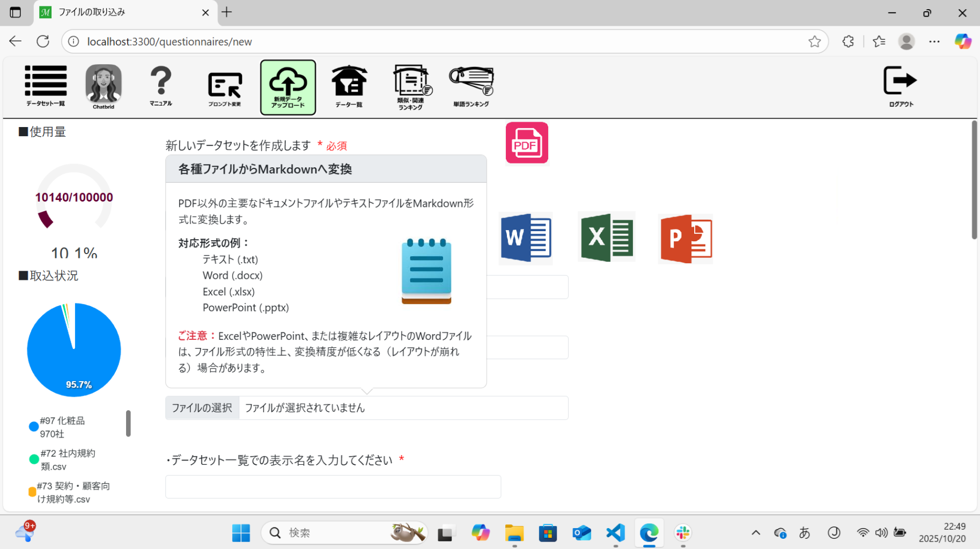Select the 新規データアップロード cloud icon

point(288,87)
